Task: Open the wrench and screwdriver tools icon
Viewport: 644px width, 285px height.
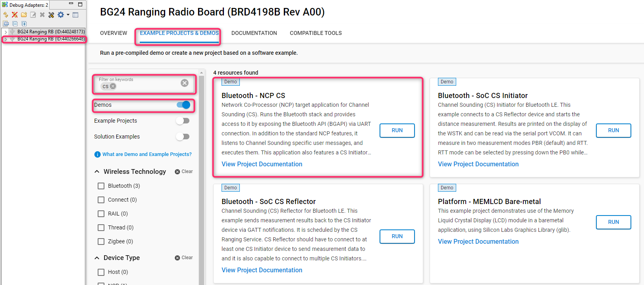Action: pos(51,15)
